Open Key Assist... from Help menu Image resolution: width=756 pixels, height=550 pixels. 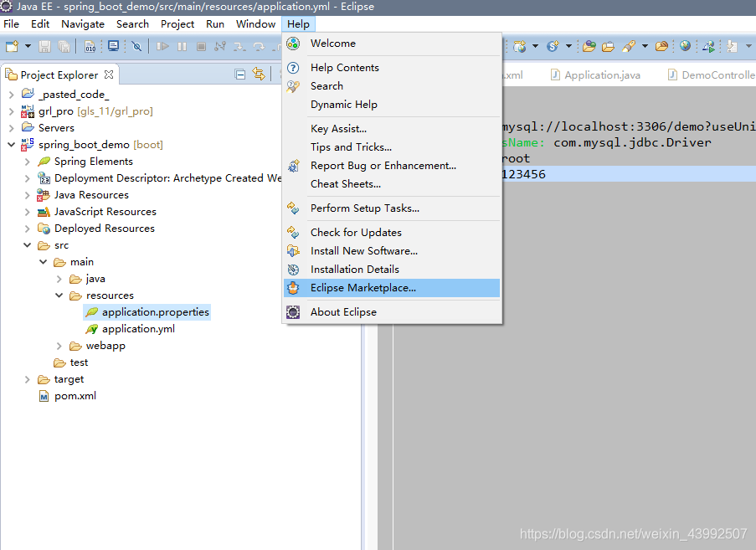(x=392, y=129)
